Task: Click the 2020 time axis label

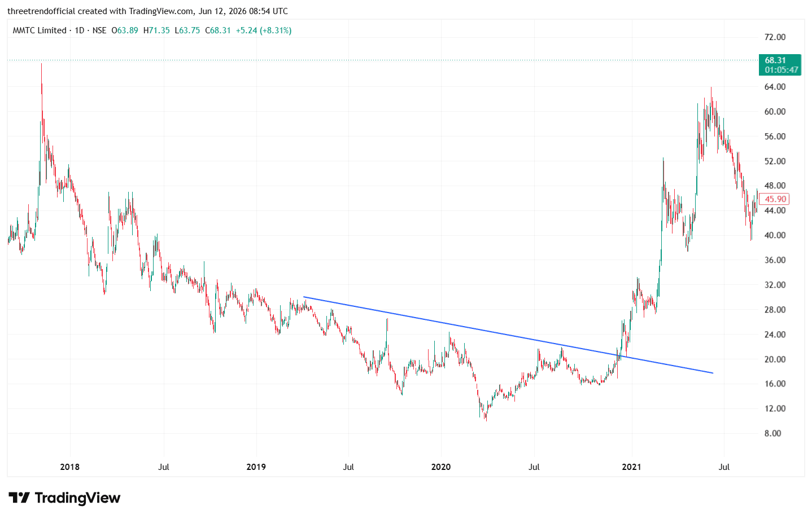Action: point(441,467)
